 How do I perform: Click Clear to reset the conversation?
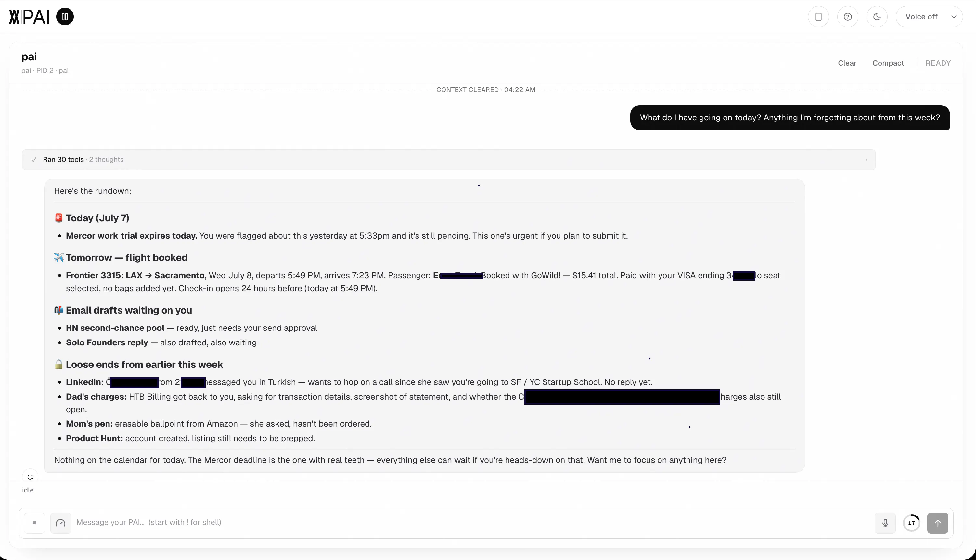coord(847,63)
